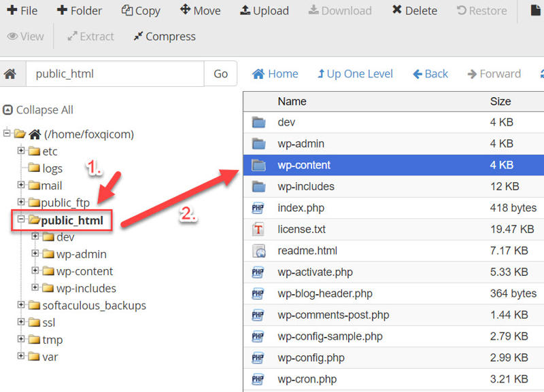Click the Go button

click(x=221, y=73)
